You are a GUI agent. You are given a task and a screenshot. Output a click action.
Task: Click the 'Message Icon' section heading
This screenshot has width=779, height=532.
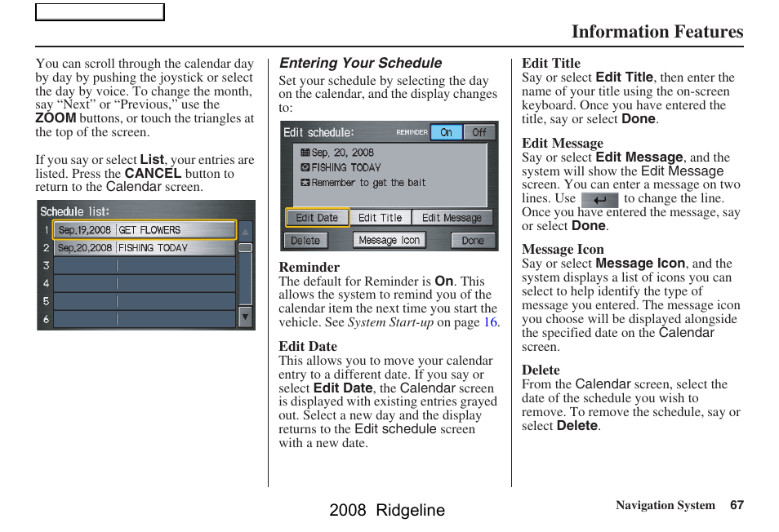click(x=563, y=249)
